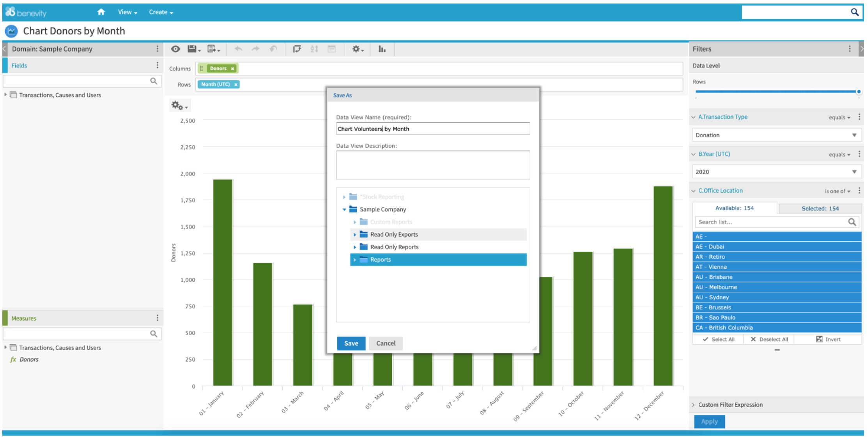Click the home icon in top bar
The image size is (868, 439).
(101, 12)
